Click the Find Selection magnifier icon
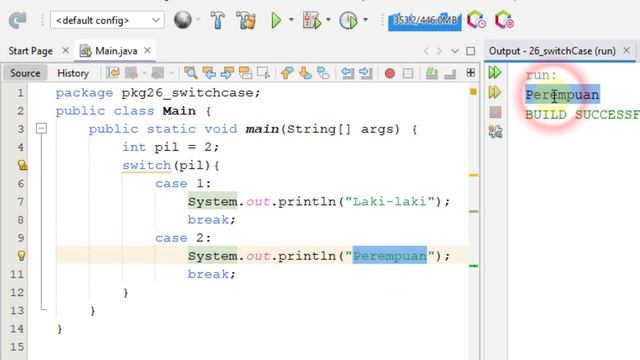The width and height of the screenshot is (640, 360). [191, 73]
